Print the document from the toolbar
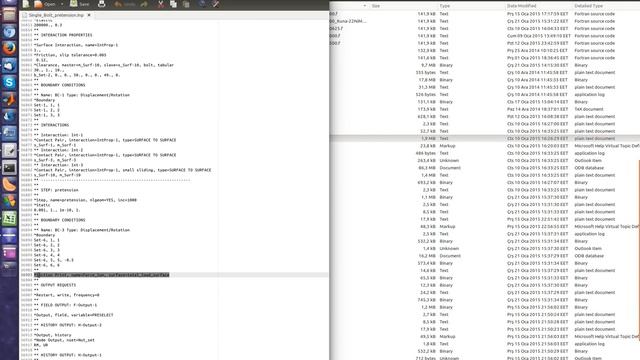 [x=102, y=4]
